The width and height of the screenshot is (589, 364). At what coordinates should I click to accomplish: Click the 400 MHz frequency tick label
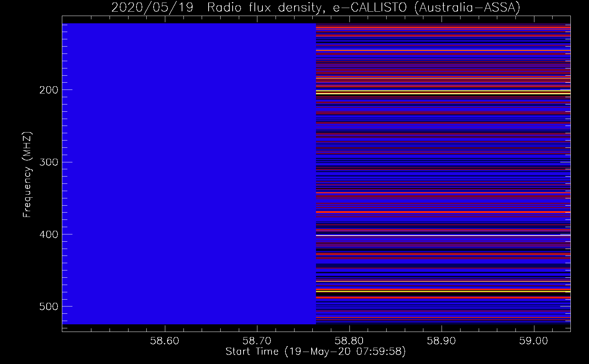(x=48, y=234)
